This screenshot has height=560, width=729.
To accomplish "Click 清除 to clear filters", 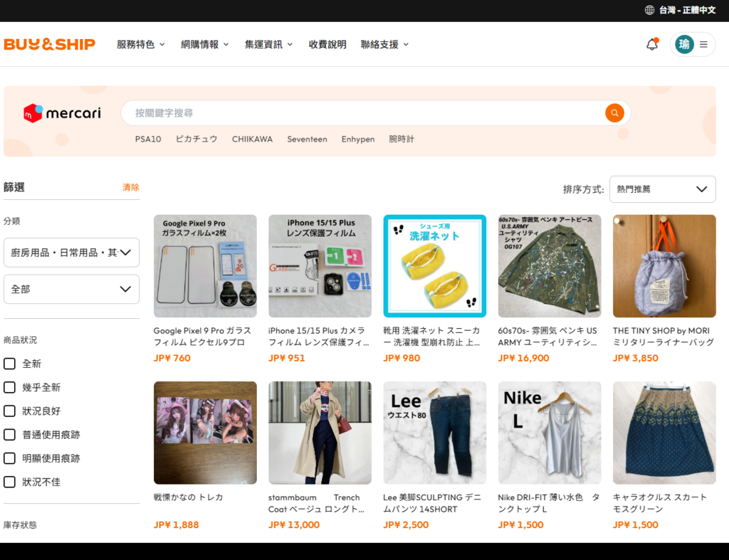I will click(x=131, y=187).
